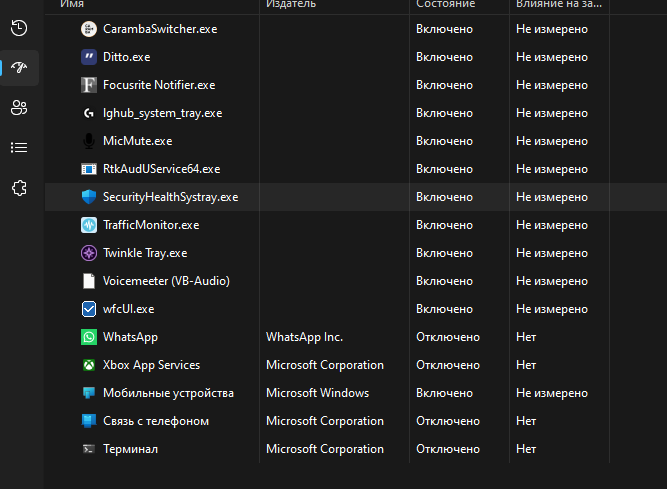Image resolution: width=667 pixels, height=489 pixels.
Task: Open the Users sidebar icon
Action: [18, 108]
